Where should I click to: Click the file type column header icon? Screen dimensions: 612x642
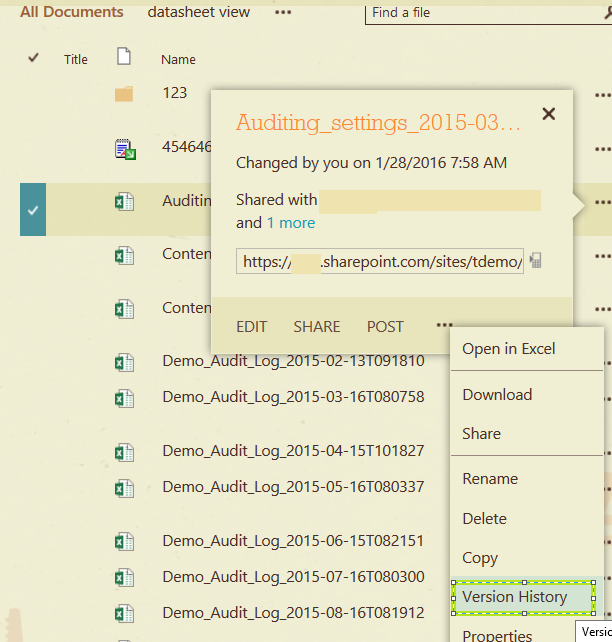click(x=124, y=57)
